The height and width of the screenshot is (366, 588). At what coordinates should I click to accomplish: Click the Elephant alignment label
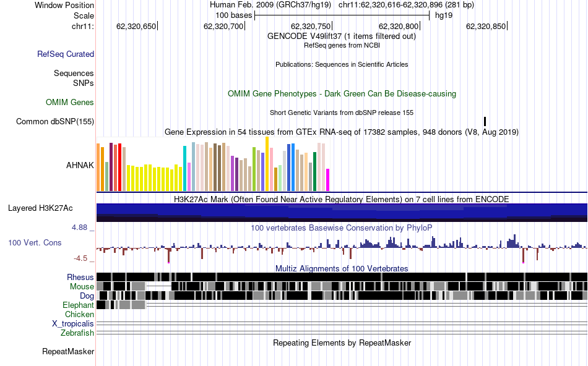tap(78, 305)
